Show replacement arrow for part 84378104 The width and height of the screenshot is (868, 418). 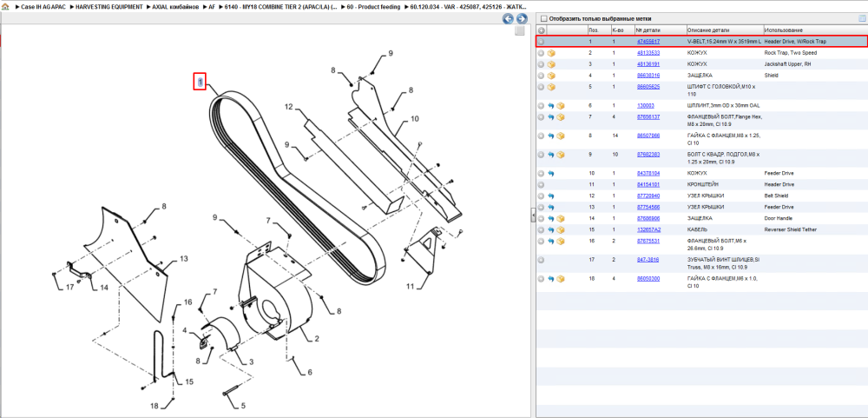[551, 174]
